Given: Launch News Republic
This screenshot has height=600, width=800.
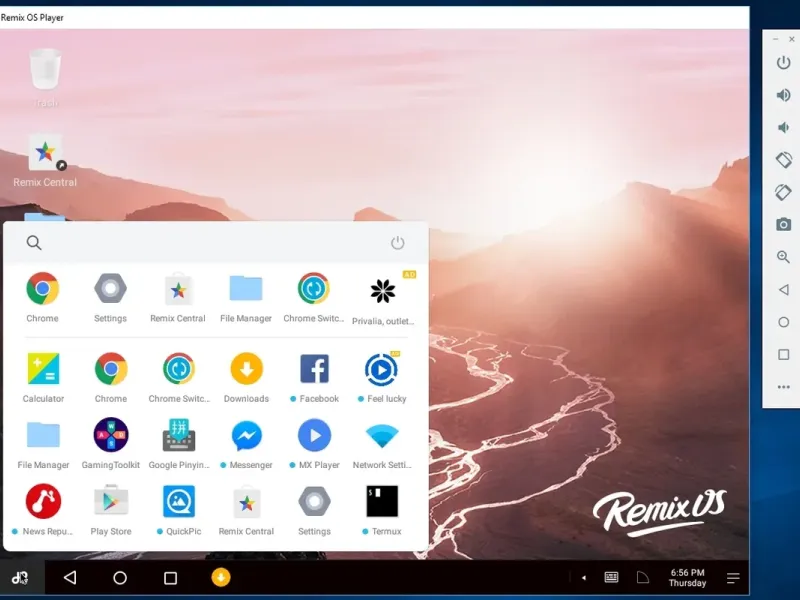Looking at the screenshot, I should point(43,501).
